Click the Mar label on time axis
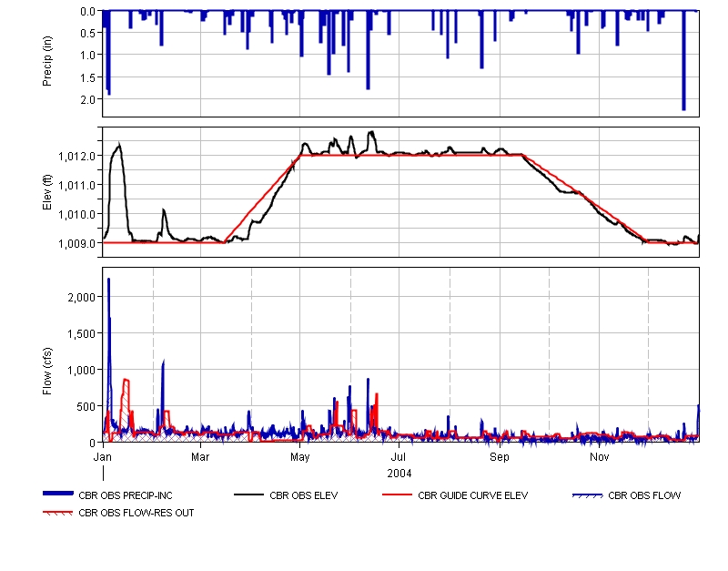Image resolution: width=728 pixels, height=571 pixels. (x=200, y=457)
